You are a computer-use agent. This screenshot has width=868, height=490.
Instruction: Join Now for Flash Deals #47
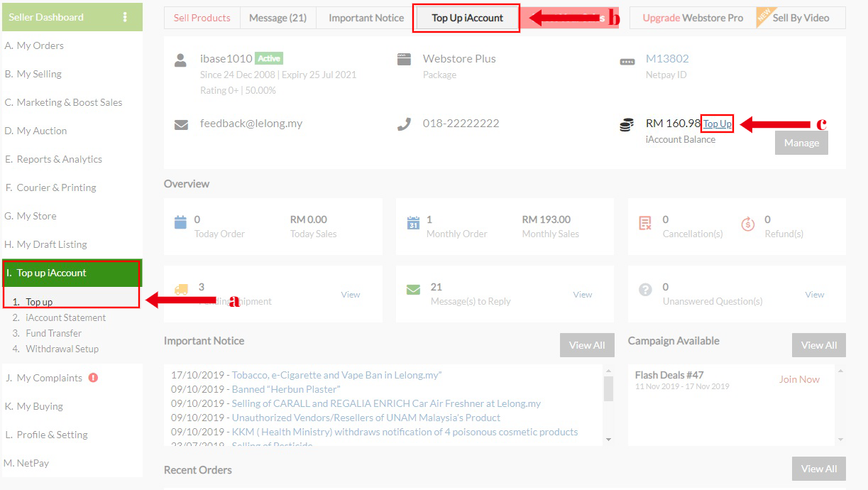pos(799,379)
